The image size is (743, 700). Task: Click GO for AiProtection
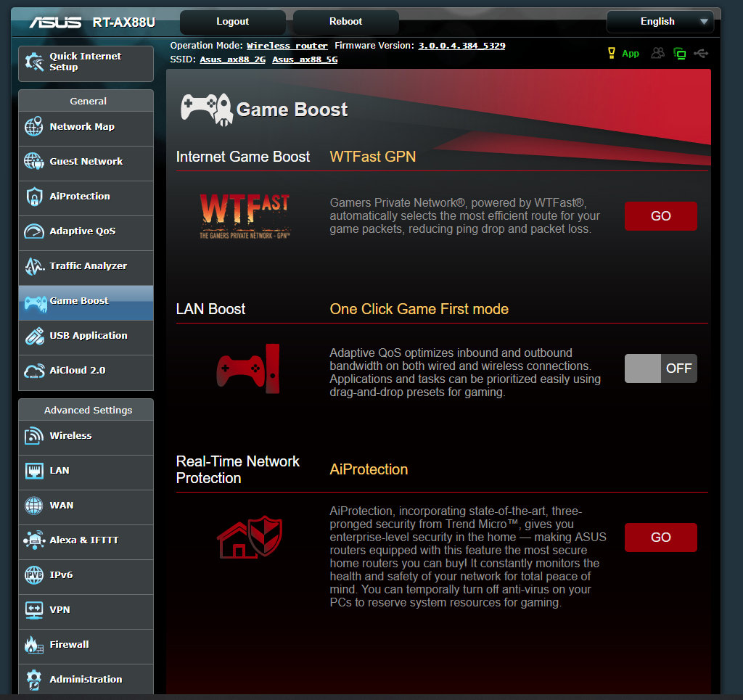[660, 538]
